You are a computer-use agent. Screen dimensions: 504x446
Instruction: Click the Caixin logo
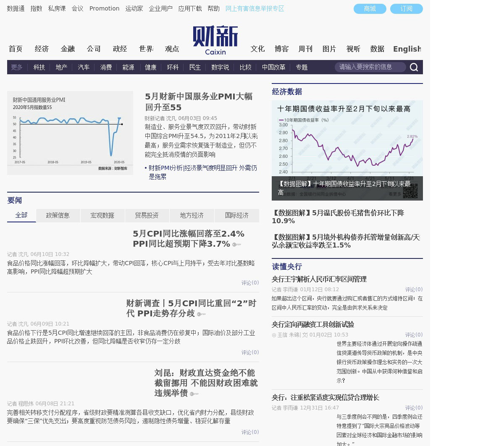coord(215,40)
